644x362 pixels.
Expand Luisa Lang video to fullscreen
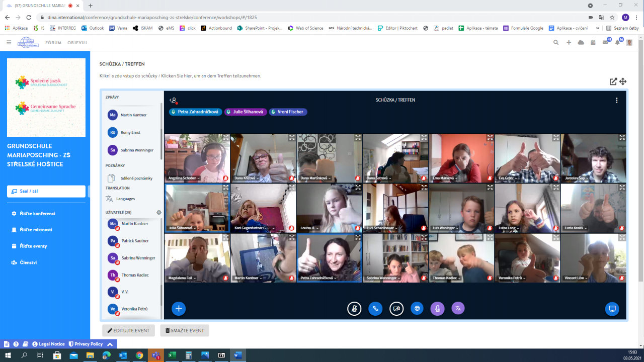(x=556, y=187)
